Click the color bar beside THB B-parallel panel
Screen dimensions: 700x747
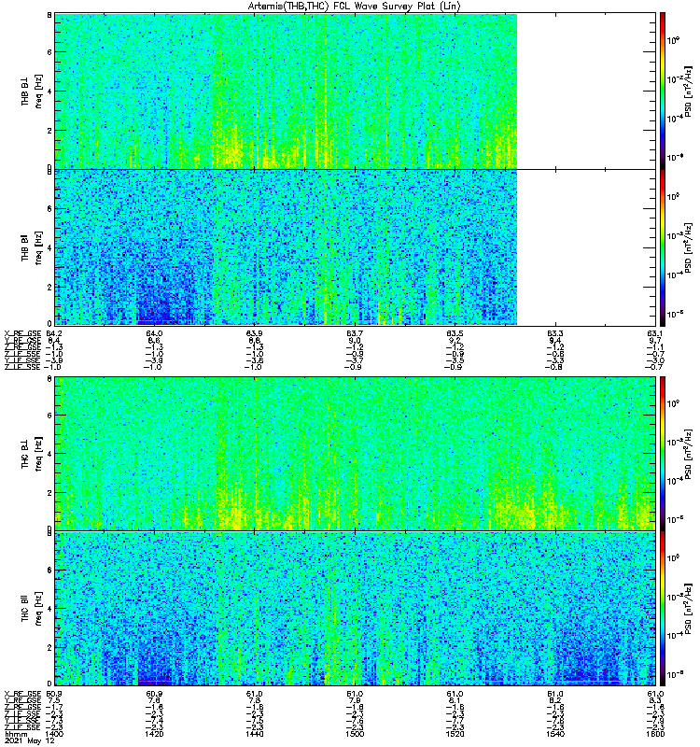click(663, 247)
